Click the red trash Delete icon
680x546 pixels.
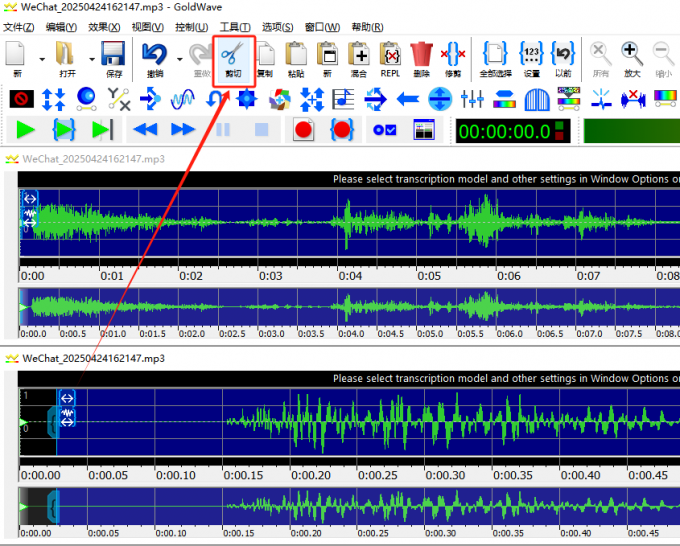422,60
